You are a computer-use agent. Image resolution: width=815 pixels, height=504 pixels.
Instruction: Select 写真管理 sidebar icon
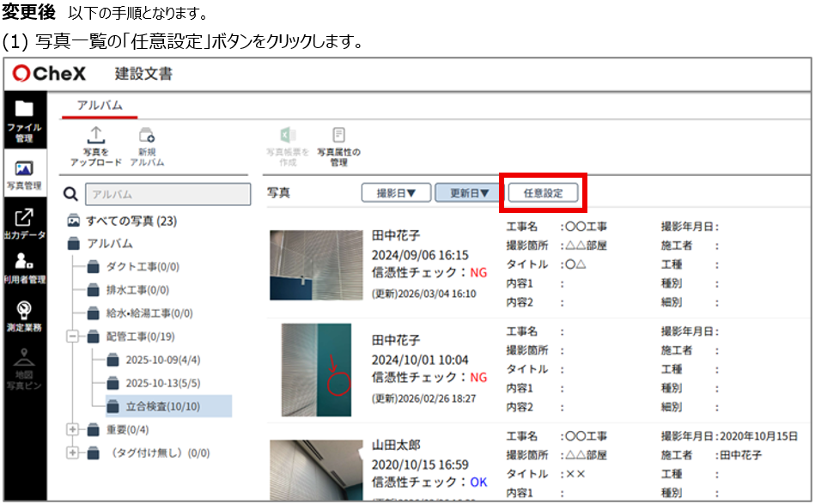coord(24,173)
